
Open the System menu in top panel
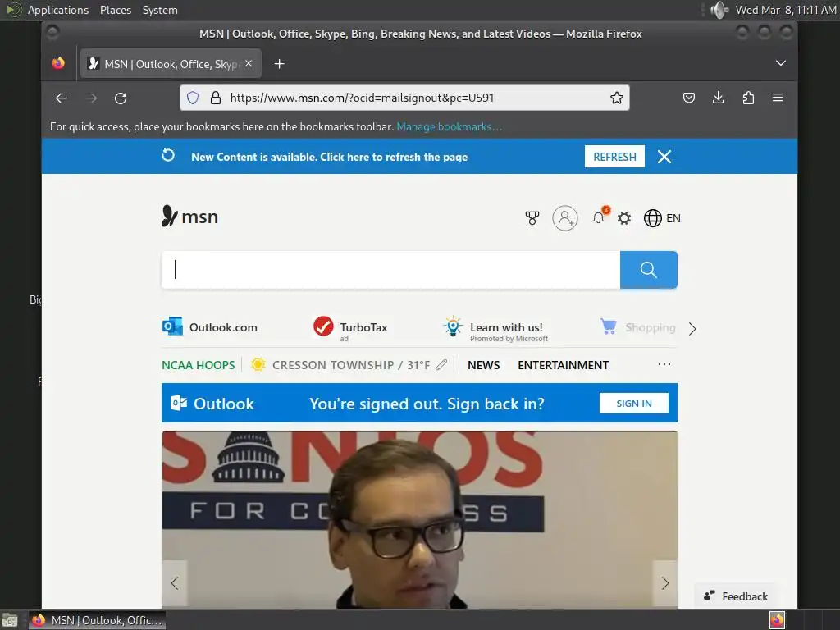click(160, 10)
